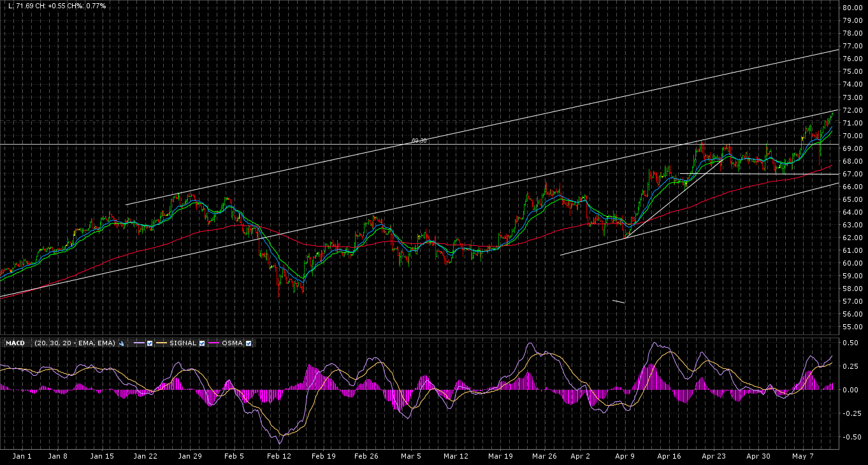
Task: Click the Apr 16 date label
Action: click(x=669, y=456)
